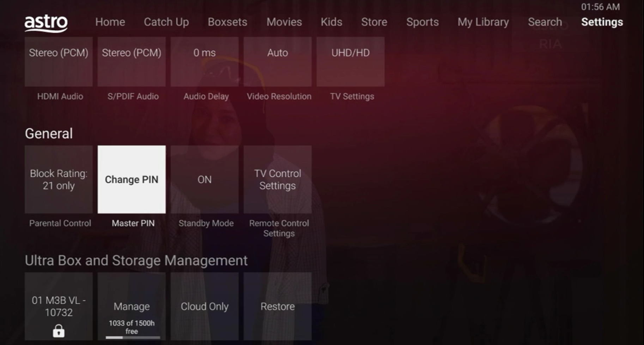This screenshot has height=345, width=644.
Task: Click the 01:56 AM clock
Action: (600, 7)
